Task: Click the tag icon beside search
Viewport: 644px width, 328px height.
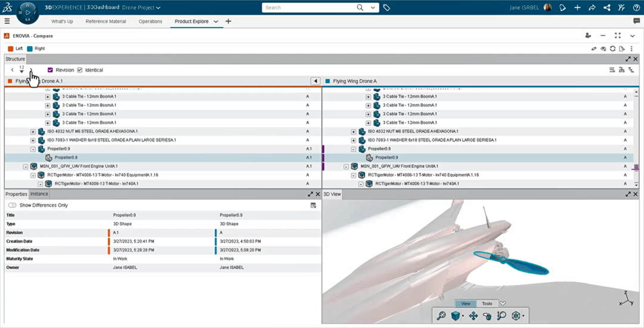Action: pos(386,7)
